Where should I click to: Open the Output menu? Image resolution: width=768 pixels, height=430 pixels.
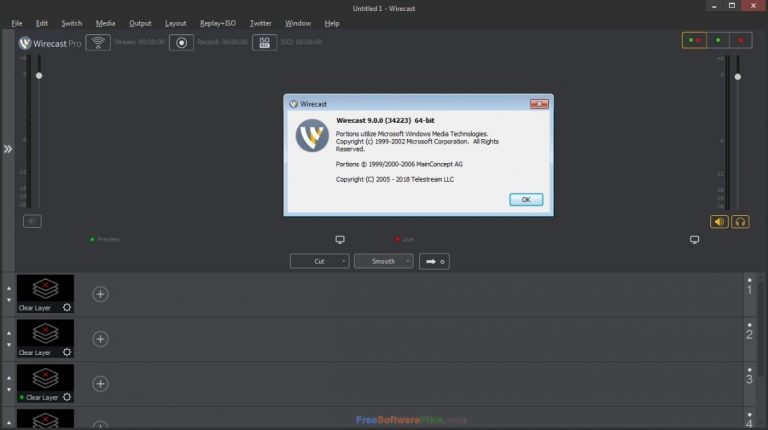tap(140, 23)
